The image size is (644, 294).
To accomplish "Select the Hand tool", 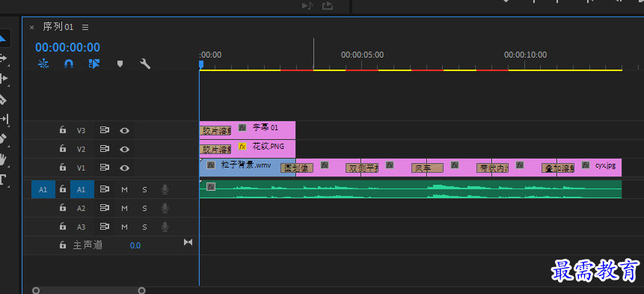I will tap(3, 159).
